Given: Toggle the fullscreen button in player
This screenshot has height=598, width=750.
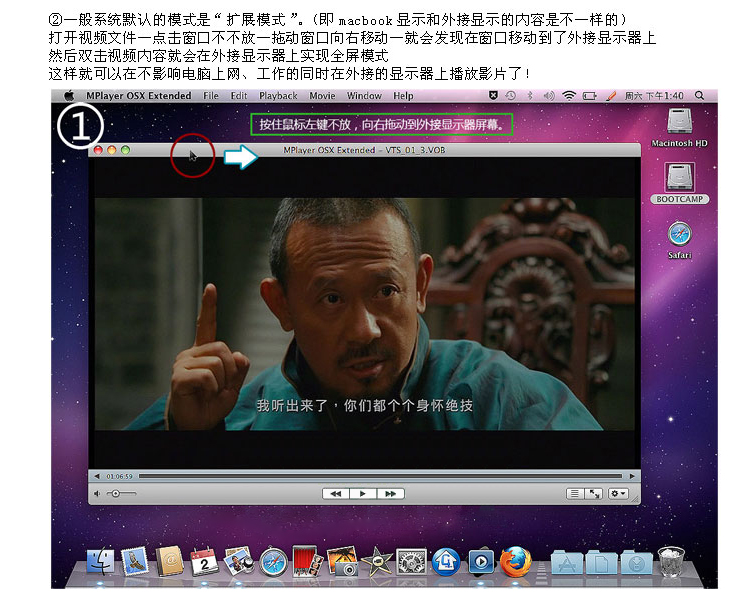Looking at the screenshot, I should [x=594, y=494].
